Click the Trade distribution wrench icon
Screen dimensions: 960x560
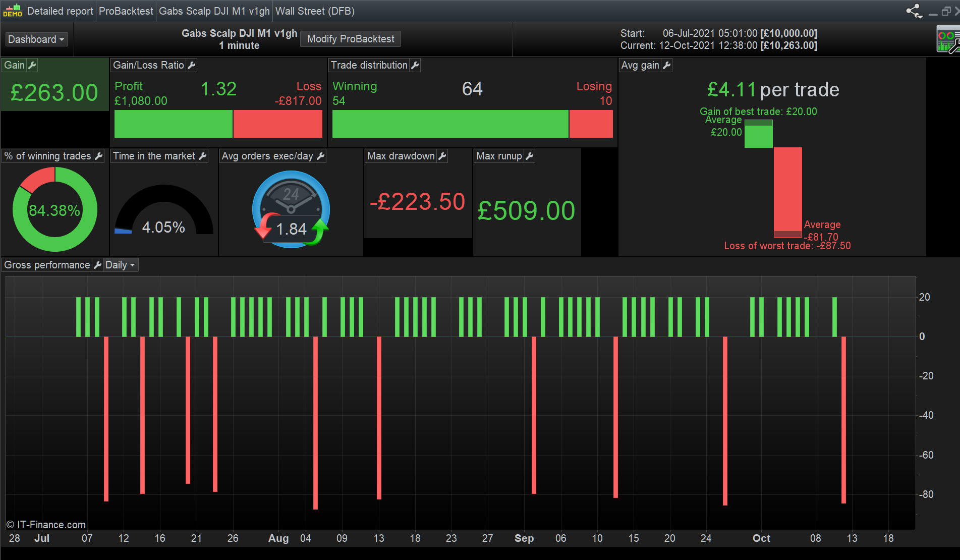pos(415,65)
